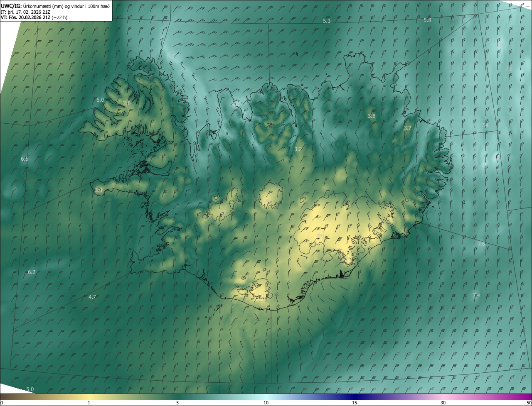
Task: Click the colour scale tick label 30
Action: pyautogui.click(x=443, y=403)
